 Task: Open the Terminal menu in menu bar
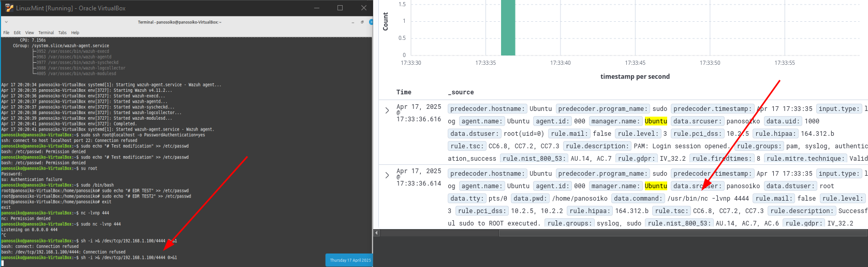point(46,33)
